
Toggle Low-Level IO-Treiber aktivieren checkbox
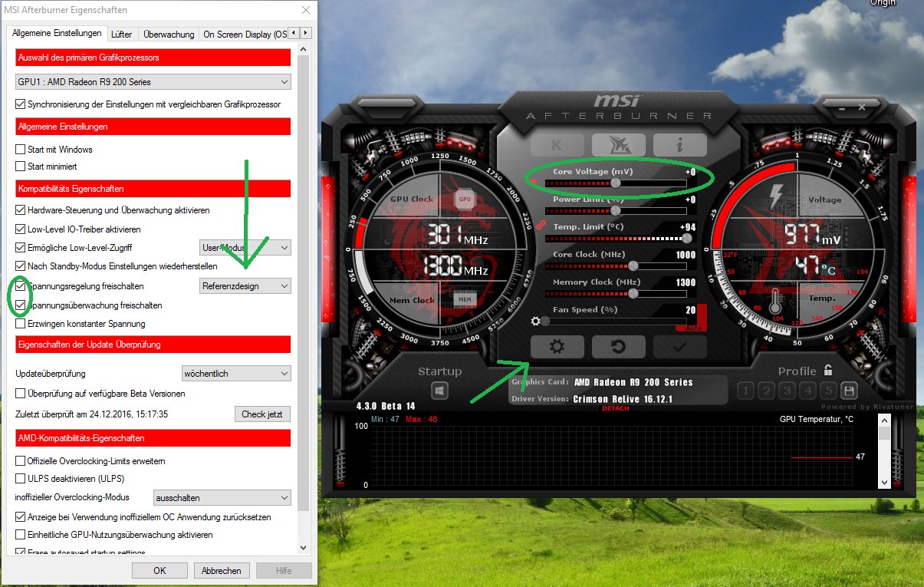(21, 229)
